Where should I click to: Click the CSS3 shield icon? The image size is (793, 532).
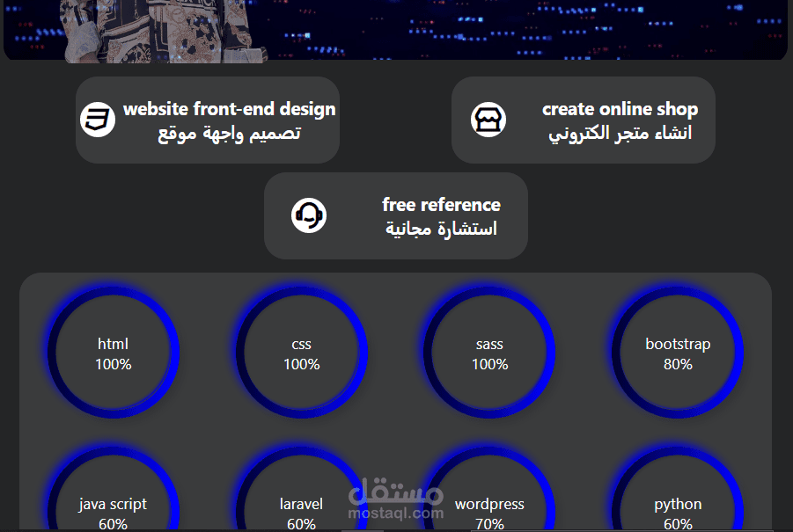click(x=98, y=120)
